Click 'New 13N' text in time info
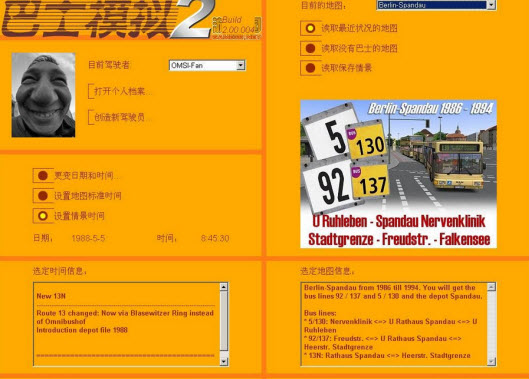This screenshot has height=379, width=529. 51,296
